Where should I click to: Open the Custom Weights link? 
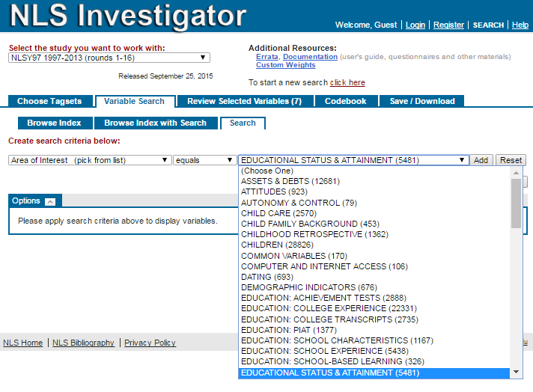coord(285,65)
